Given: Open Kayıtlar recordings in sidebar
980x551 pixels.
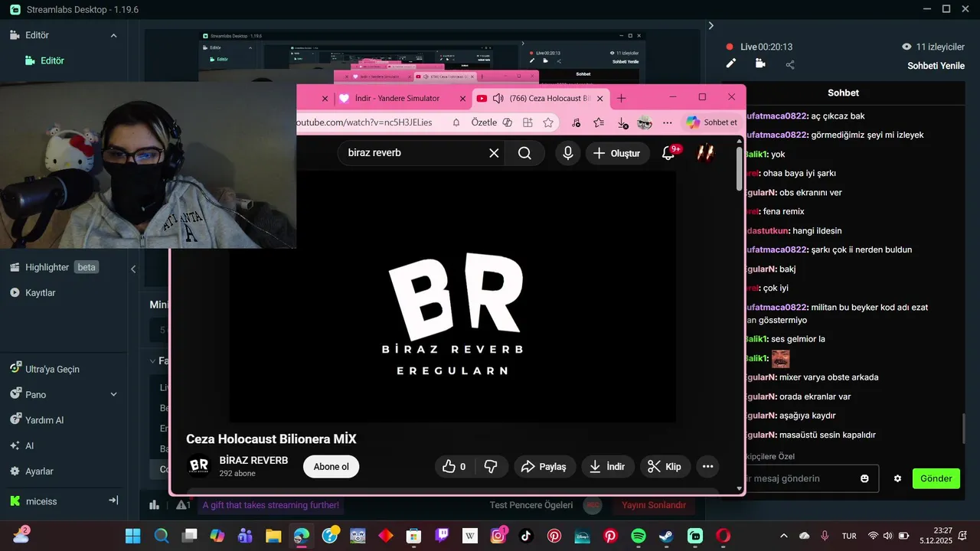Looking at the screenshot, I should tap(32, 292).
